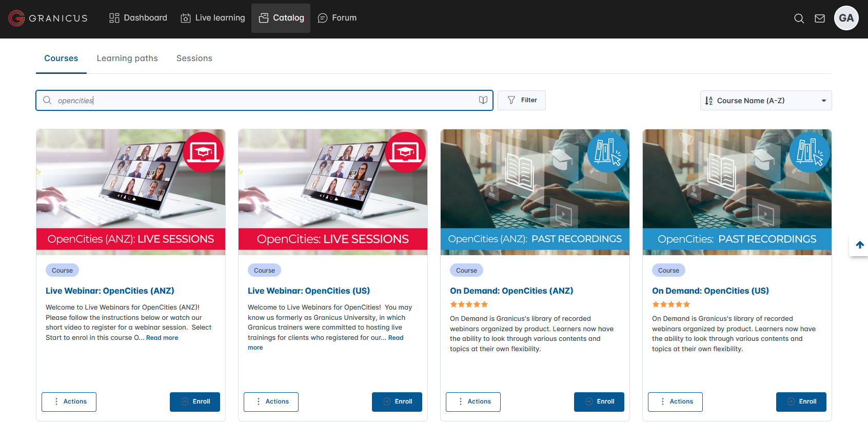Open OpenCities: LIVE SESSIONS thumbnail
Image resolution: width=868 pixels, height=440 pixels.
coord(333,192)
